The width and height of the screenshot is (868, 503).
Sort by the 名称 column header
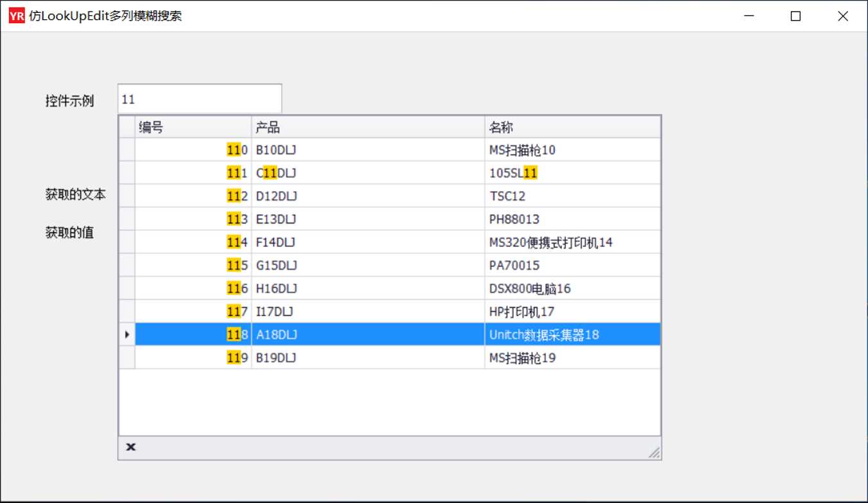(572, 127)
